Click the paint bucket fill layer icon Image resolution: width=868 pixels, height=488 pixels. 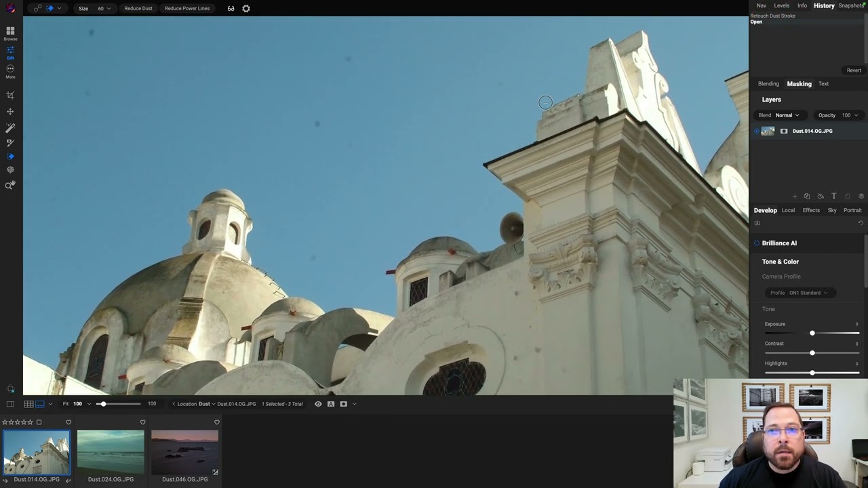click(x=821, y=197)
